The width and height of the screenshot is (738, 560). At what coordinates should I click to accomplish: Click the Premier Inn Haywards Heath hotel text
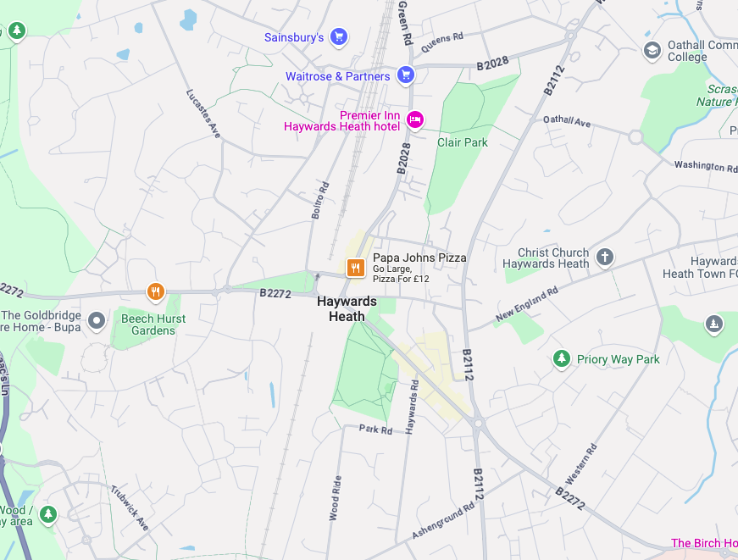[342, 121]
